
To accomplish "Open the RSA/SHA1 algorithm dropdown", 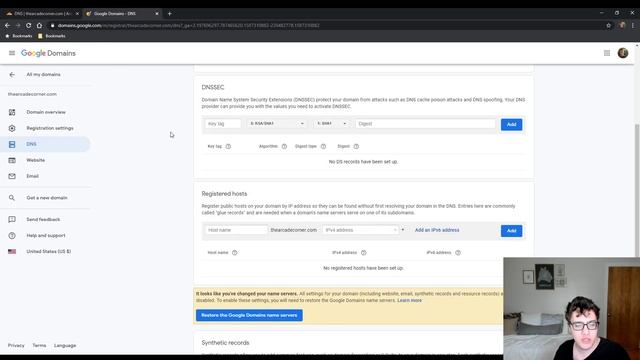I will coord(277,124).
